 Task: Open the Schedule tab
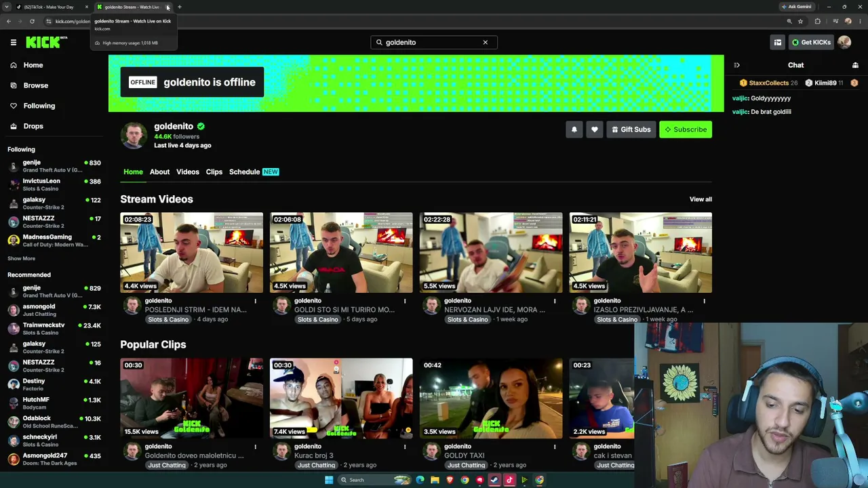tap(254, 171)
